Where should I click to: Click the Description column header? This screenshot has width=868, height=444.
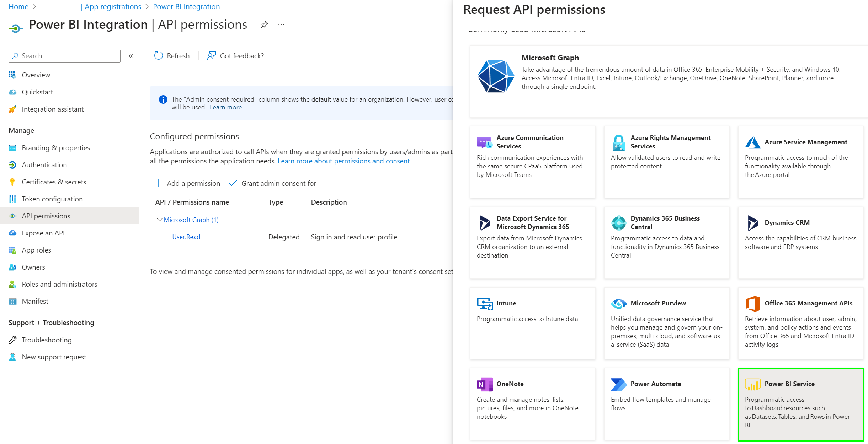[x=329, y=202]
